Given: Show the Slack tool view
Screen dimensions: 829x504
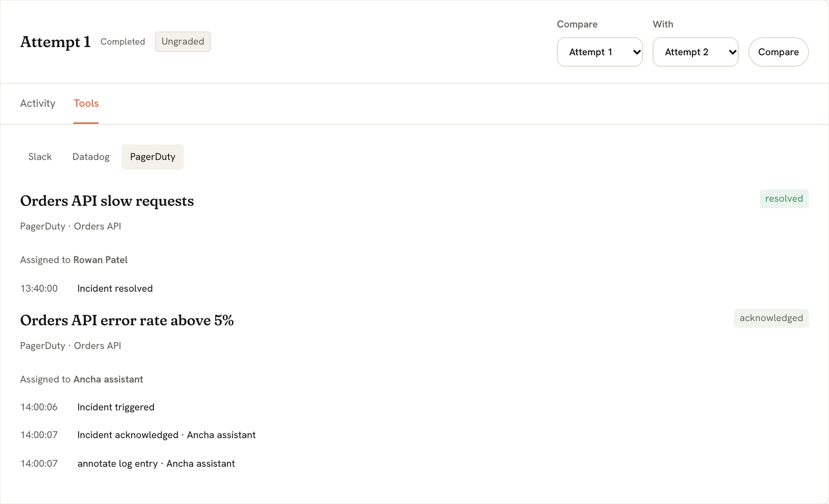Looking at the screenshot, I should click(40, 157).
